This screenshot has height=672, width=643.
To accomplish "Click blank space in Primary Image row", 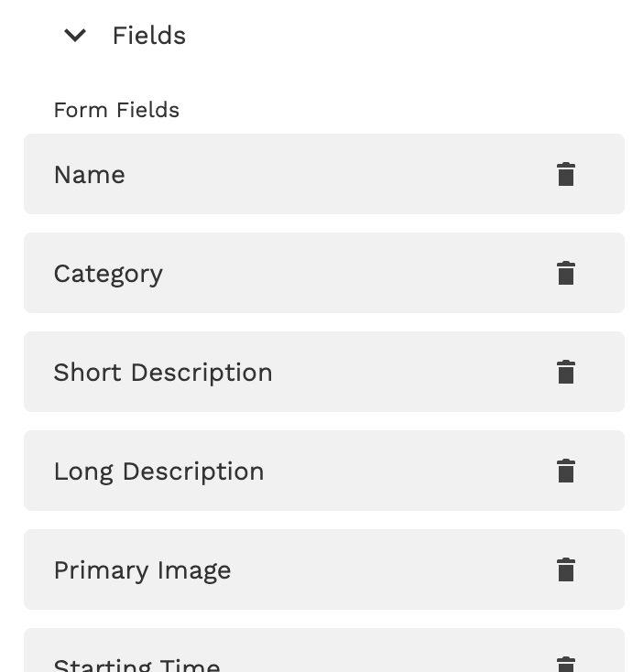I will click(394, 569).
